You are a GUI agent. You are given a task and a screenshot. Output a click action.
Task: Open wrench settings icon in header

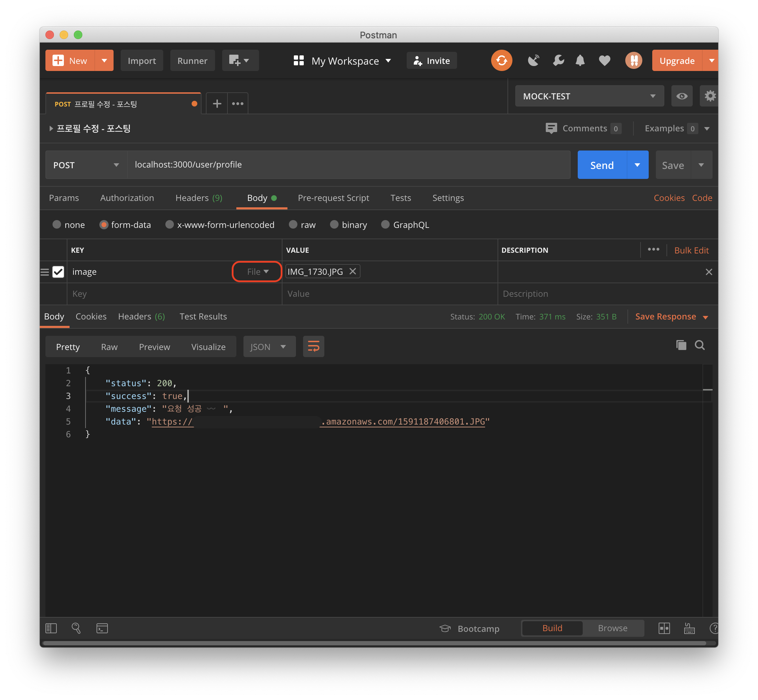click(558, 61)
